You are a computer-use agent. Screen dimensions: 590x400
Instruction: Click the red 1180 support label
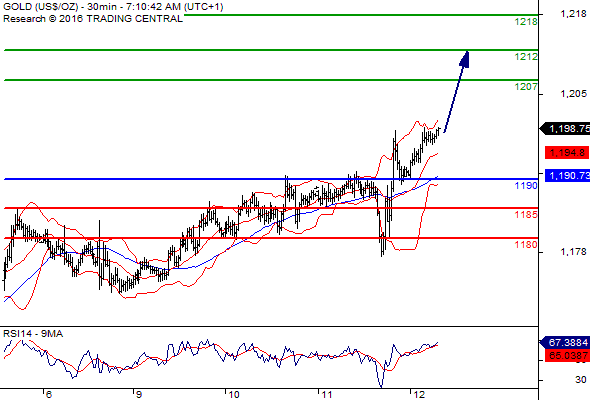pos(526,245)
